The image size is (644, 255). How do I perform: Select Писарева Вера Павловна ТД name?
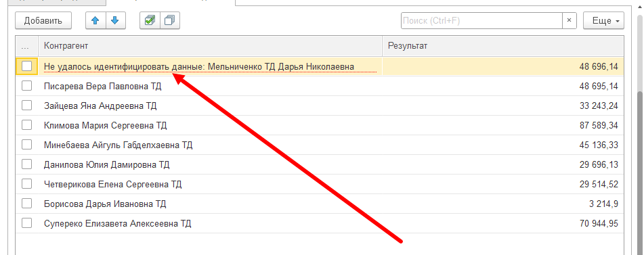click(x=103, y=86)
